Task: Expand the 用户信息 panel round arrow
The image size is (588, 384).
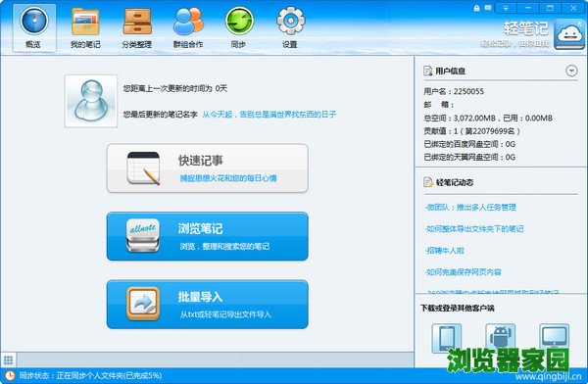Action: pos(571,71)
